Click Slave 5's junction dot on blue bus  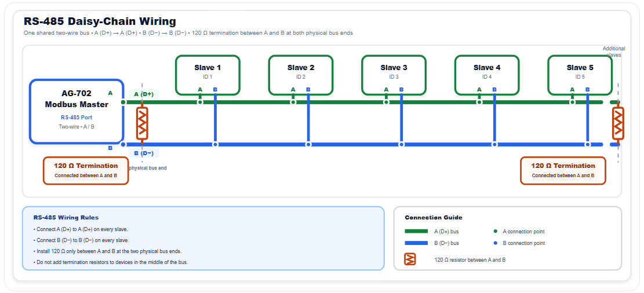(588, 144)
